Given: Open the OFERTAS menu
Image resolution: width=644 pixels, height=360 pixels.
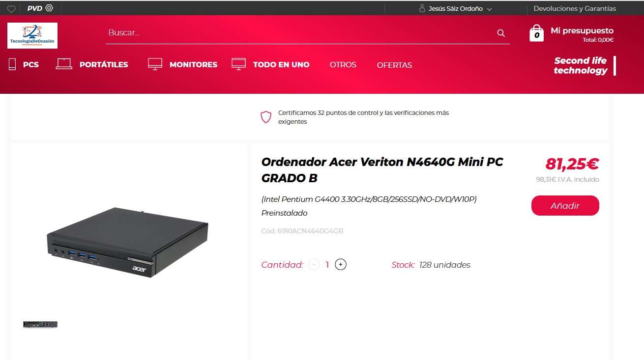Looking at the screenshot, I should [x=394, y=65].
